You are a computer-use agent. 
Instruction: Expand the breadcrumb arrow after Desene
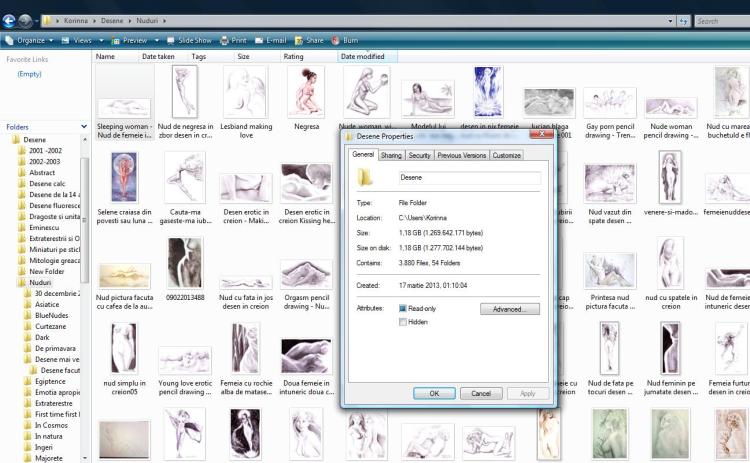click(130, 21)
